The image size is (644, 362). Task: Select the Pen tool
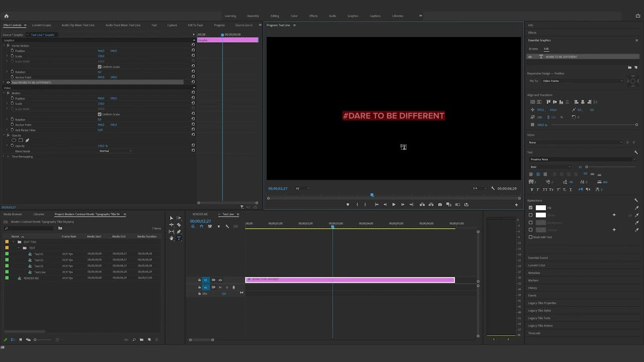tap(179, 231)
